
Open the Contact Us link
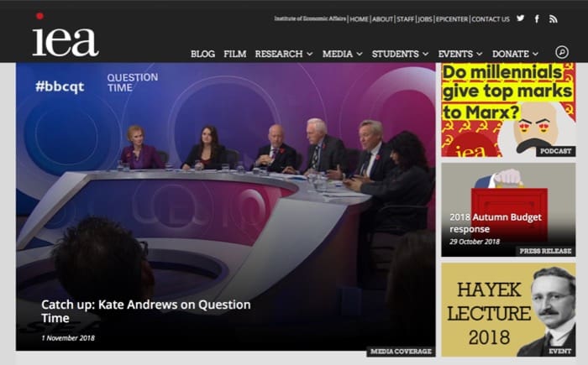(x=491, y=19)
